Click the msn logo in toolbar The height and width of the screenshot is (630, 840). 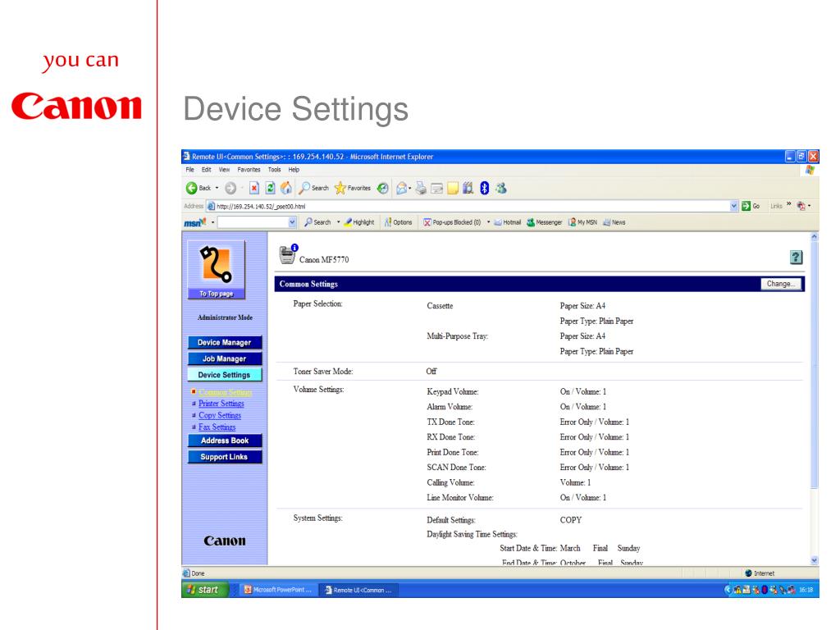click(195, 222)
